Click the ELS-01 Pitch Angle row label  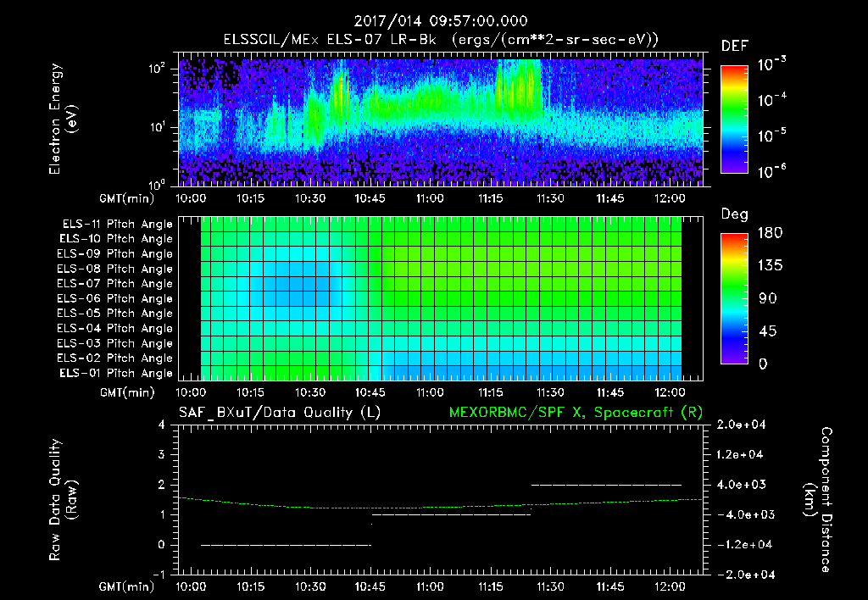116,373
